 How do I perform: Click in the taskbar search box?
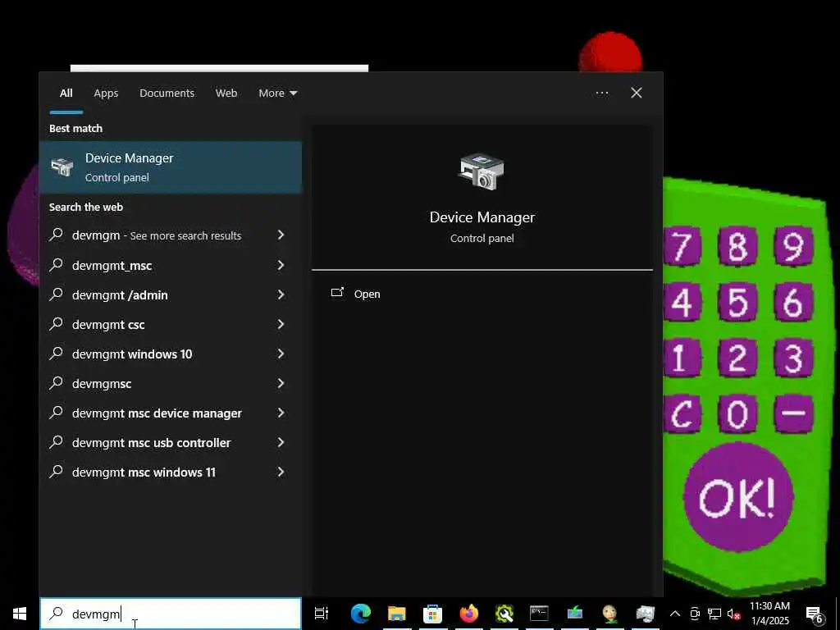[x=171, y=614]
